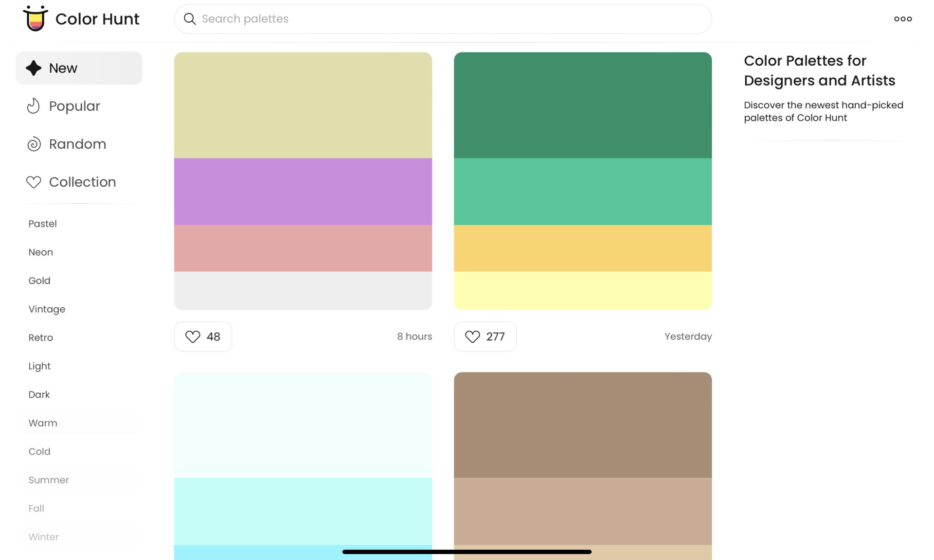Select the light gray swatch

click(303, 291)
